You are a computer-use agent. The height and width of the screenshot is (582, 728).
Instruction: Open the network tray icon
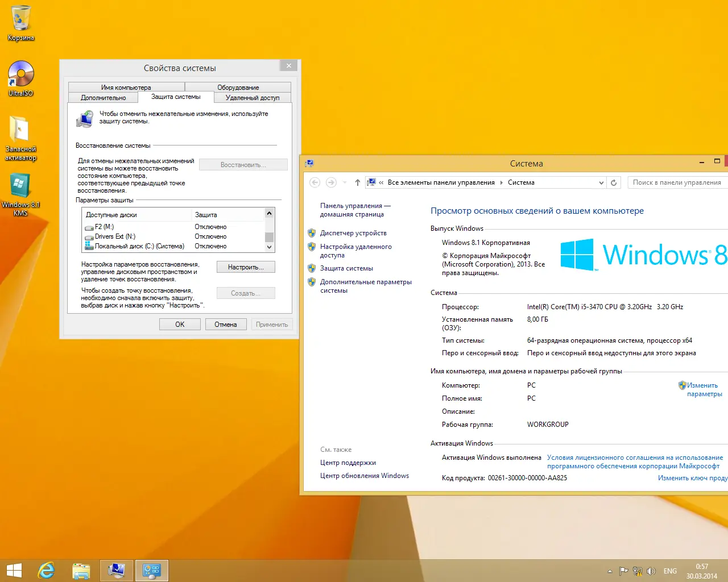point(638,571)
